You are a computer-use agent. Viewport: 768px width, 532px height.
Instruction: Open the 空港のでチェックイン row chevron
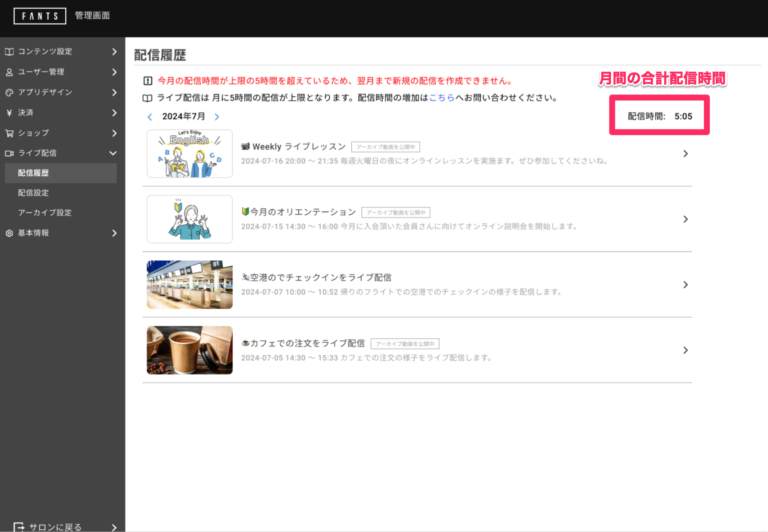685,284
